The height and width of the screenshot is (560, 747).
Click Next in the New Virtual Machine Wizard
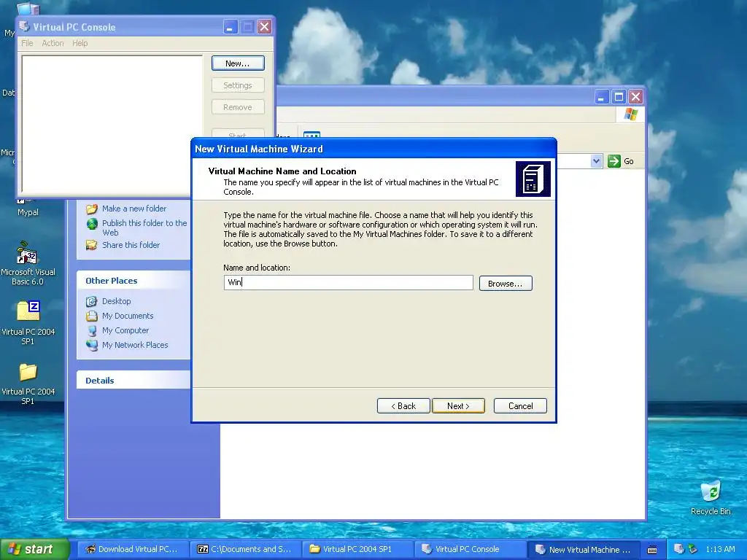click(x=458, y=405)
